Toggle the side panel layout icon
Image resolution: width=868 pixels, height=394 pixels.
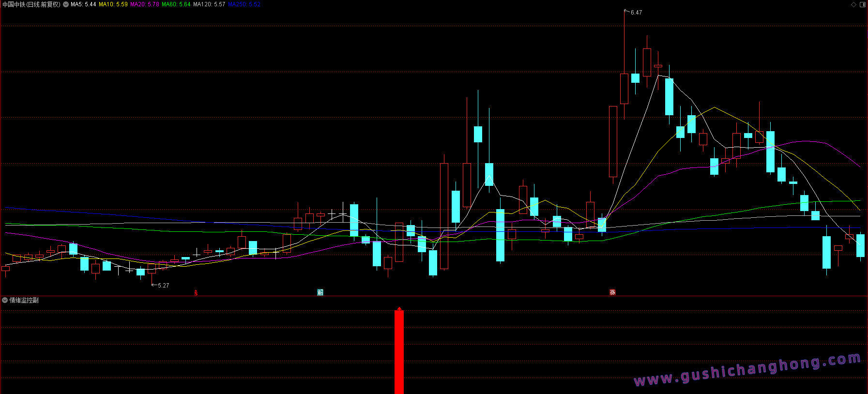(862, 4)
